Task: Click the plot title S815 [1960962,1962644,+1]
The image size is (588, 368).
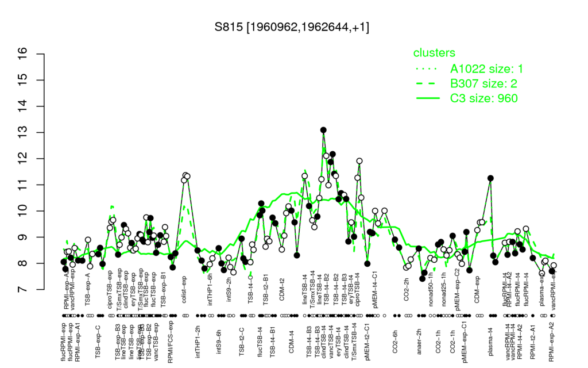Action: click(292, 27)
